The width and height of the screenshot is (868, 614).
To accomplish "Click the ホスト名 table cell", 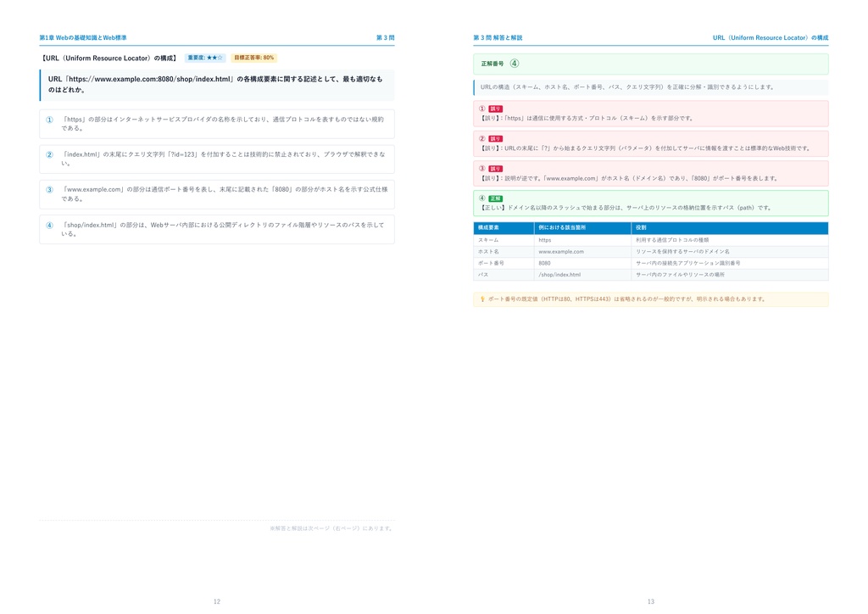I will [x=504, y=251].
